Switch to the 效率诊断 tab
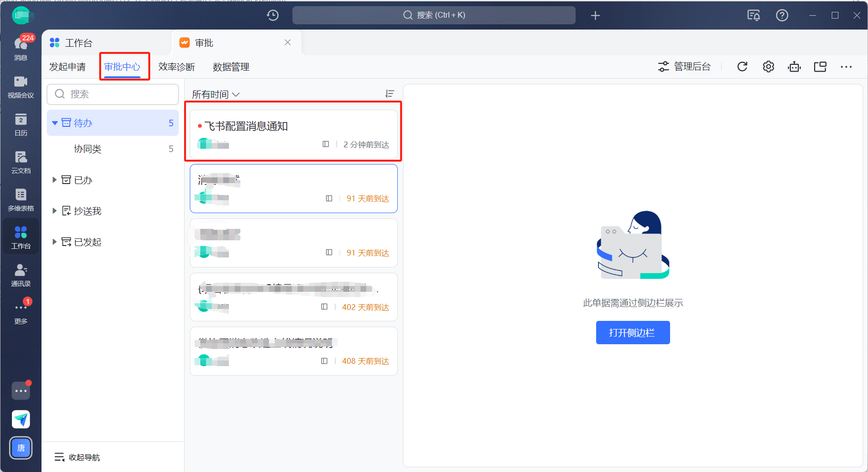Image resolution: width=868 pixels, height=472 pixels. pyautogui.click(x=177, y=67)
